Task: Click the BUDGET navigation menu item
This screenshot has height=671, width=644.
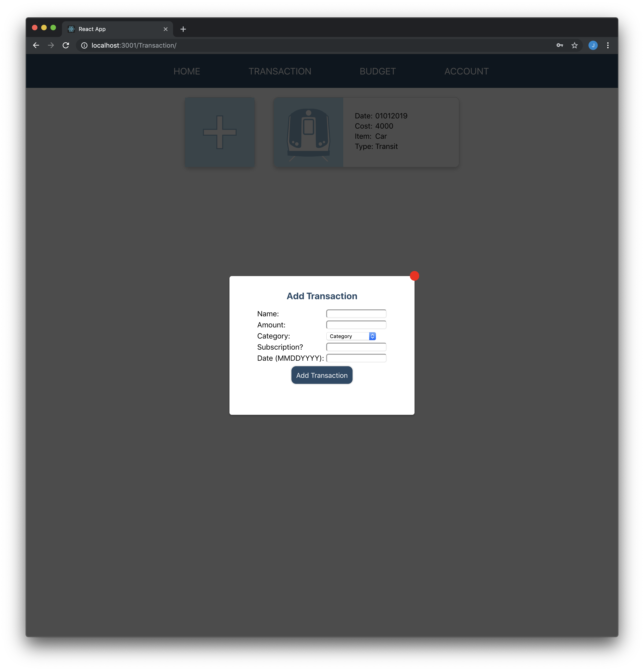Action: pos(378,71)
